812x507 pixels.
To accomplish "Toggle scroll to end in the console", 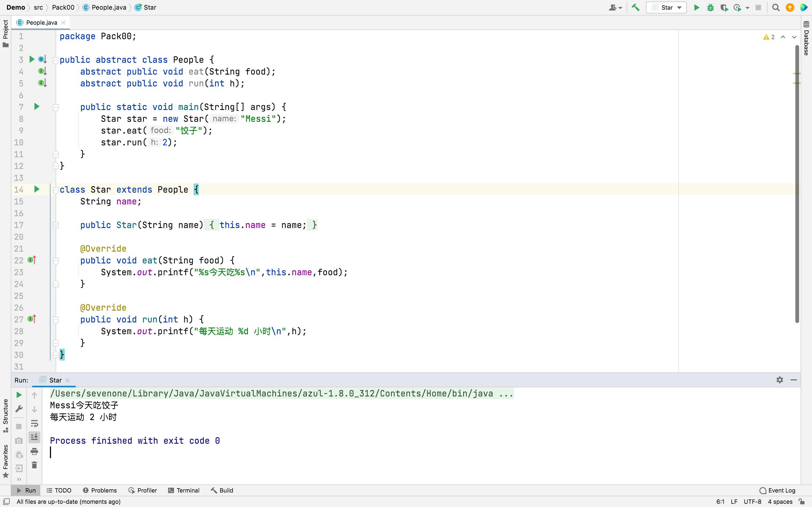I will 34,437.
